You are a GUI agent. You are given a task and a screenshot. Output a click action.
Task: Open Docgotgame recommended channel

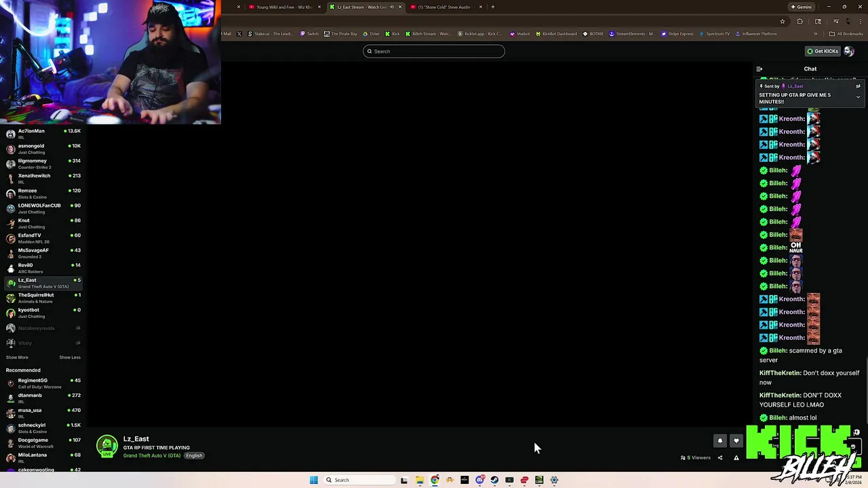42,443
